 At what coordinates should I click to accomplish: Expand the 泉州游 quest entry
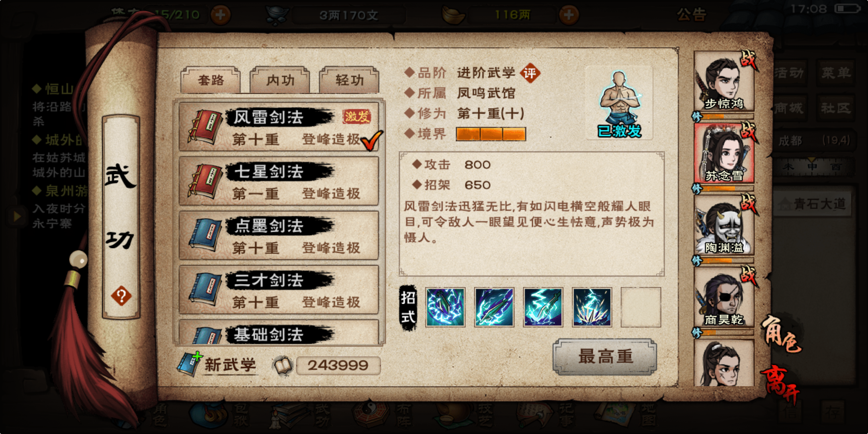pos(60,191)
